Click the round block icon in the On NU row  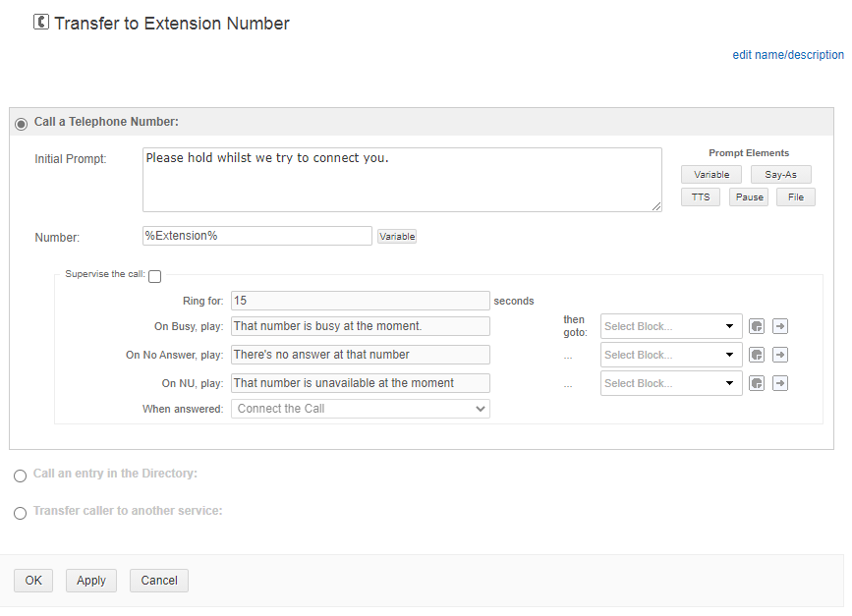757,383
